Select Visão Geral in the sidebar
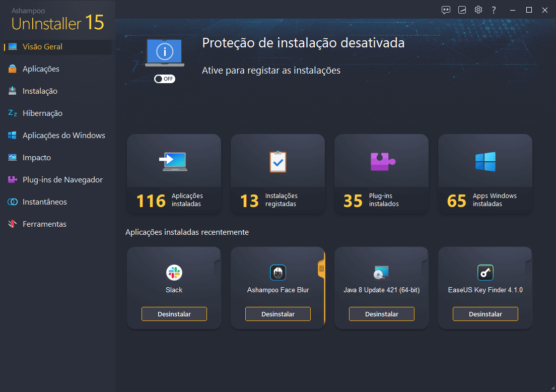Screen dimensions: 556x392 click(57, 46)
